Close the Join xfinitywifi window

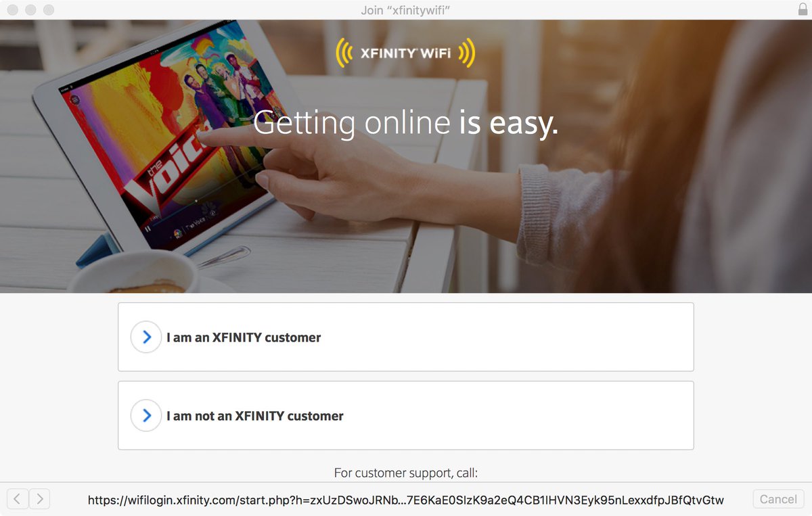pyautogui.click(x=13, y=10)
